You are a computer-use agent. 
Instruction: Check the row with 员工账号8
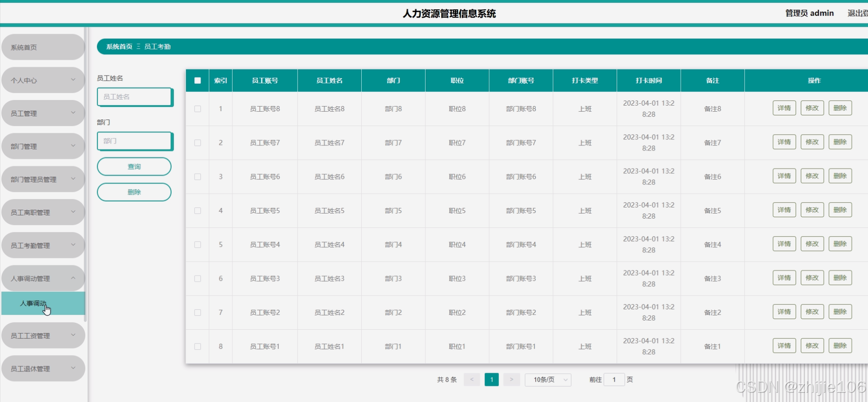pyautogui.click(x=198, y=109)
